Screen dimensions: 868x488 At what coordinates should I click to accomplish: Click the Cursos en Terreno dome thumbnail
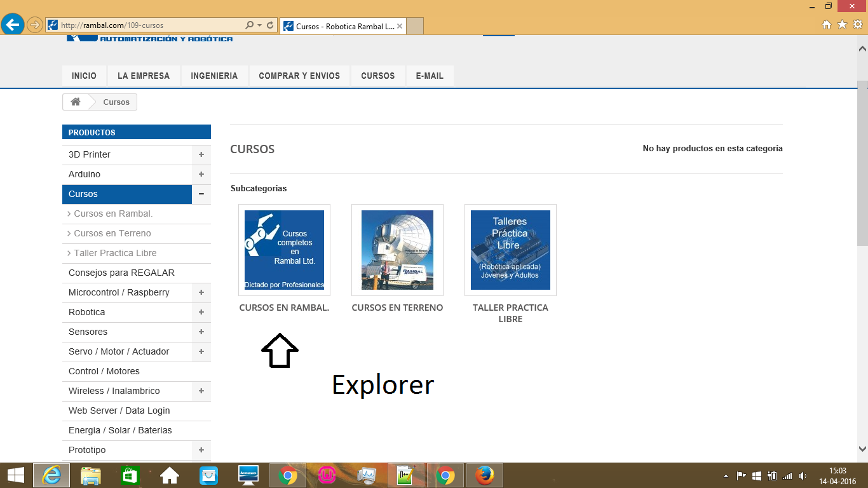[x=397, y=250]
